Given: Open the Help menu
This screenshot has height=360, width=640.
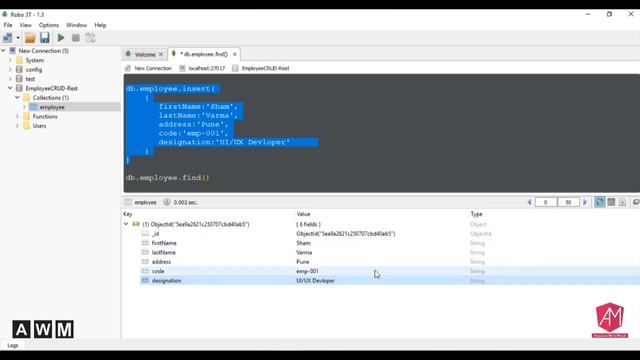Looking at the screenshot, I should tap(100, 25).
